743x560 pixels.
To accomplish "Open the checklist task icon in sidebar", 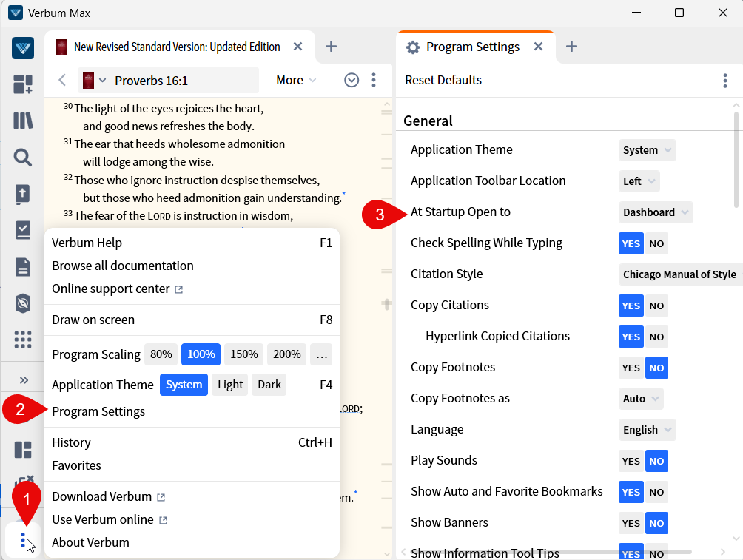I will click(23, 230).
